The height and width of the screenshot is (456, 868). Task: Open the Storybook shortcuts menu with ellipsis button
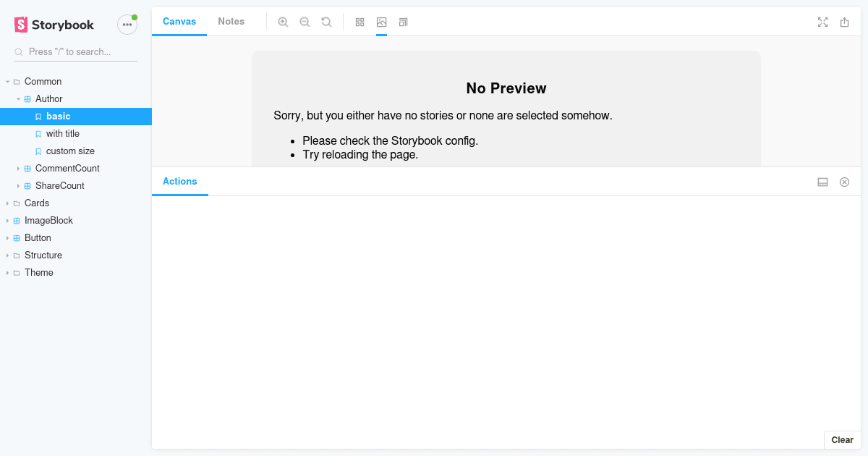[127, 24]
